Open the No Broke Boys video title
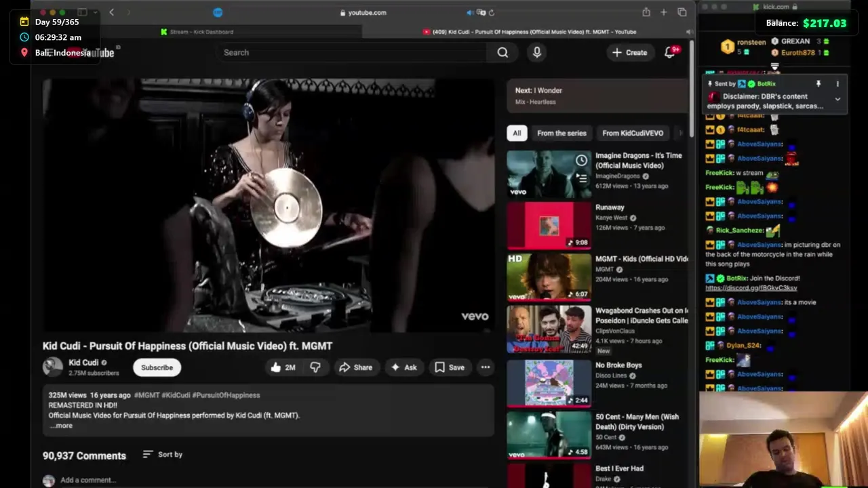 618,365
